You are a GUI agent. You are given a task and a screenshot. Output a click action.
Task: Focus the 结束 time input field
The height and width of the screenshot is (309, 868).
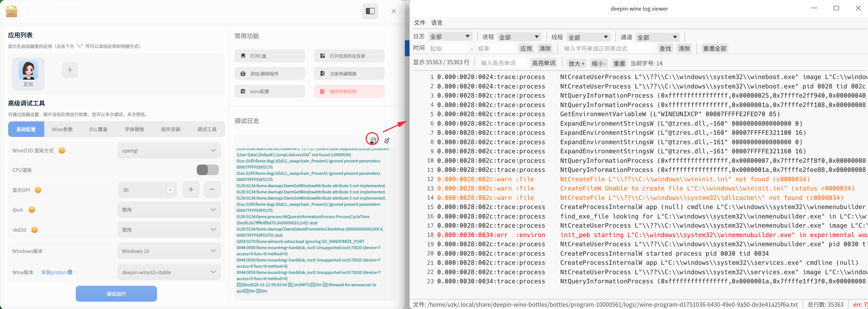click(496, 49)
